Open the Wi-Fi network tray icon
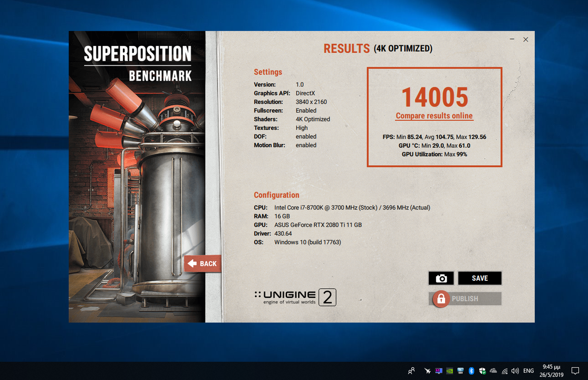This screenshot has width=588, height=380. (505, 371)
